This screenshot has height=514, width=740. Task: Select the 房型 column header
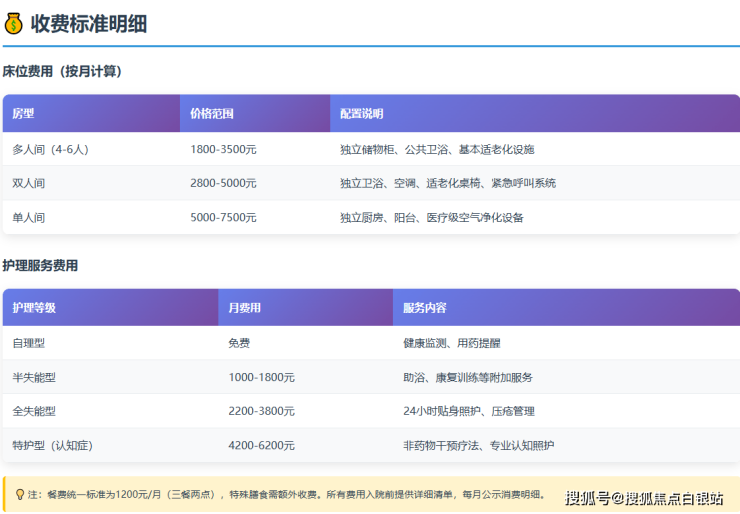(23, 114)
